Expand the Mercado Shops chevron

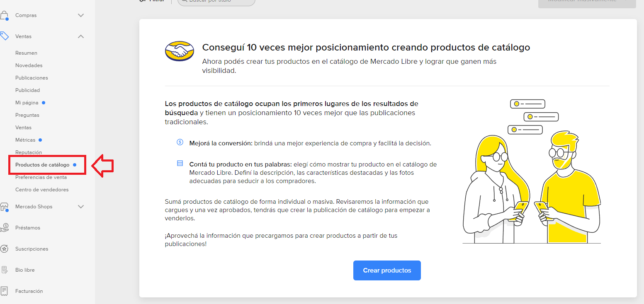click(x=81, y=207)
